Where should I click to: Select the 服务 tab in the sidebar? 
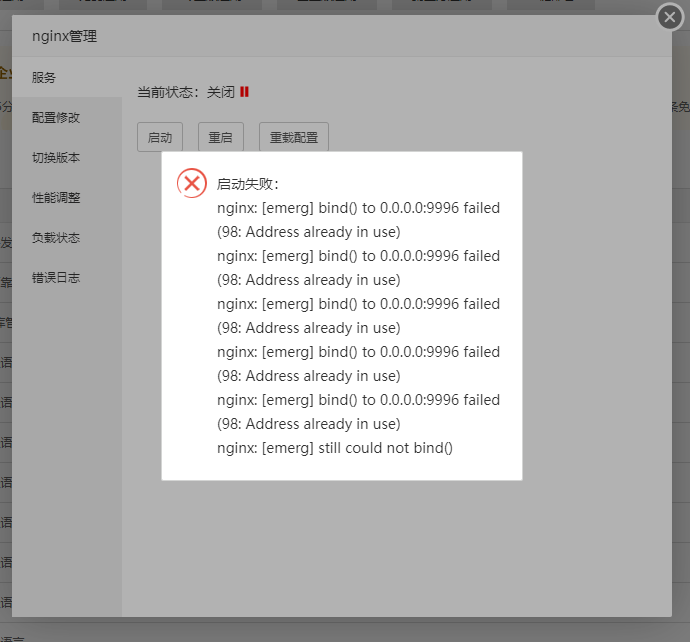(x=67, y=77)
